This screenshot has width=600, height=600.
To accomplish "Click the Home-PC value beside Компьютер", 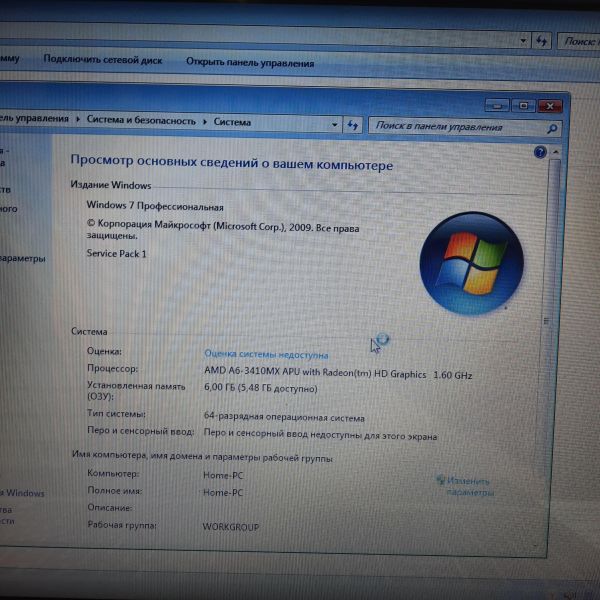I will [223, 475].
